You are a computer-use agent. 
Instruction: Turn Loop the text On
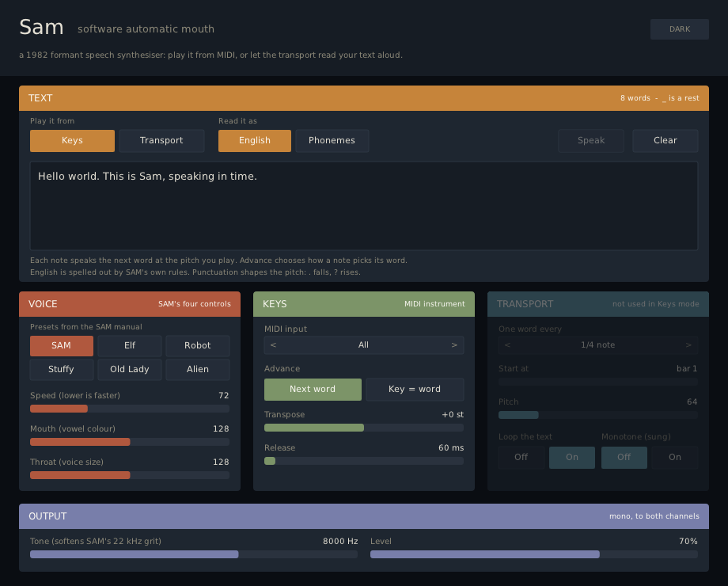tap(572, 457)
